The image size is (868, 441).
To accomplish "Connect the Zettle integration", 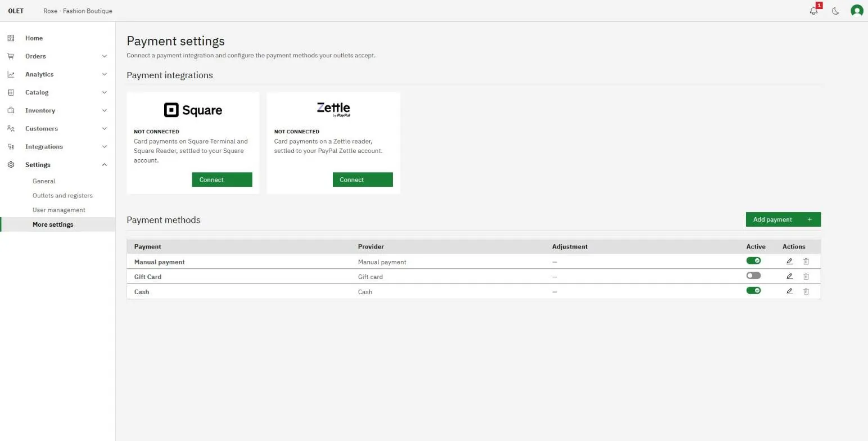I will coord(363,179).
